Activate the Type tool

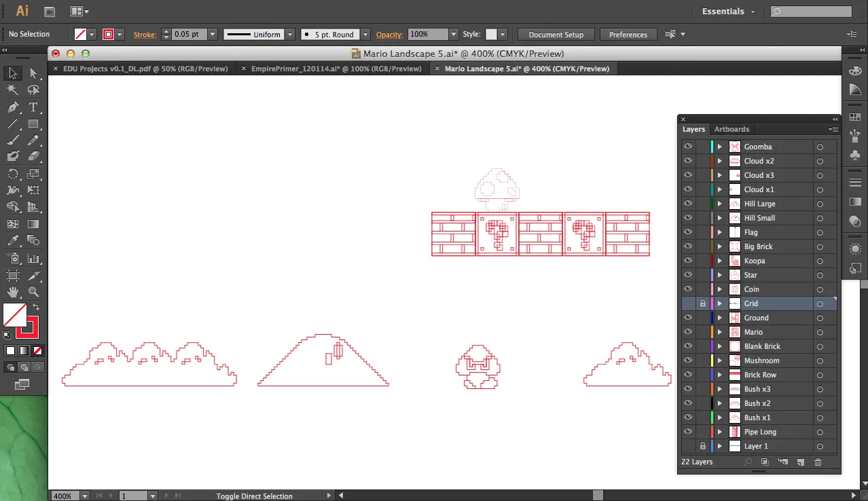coord(33,107)
